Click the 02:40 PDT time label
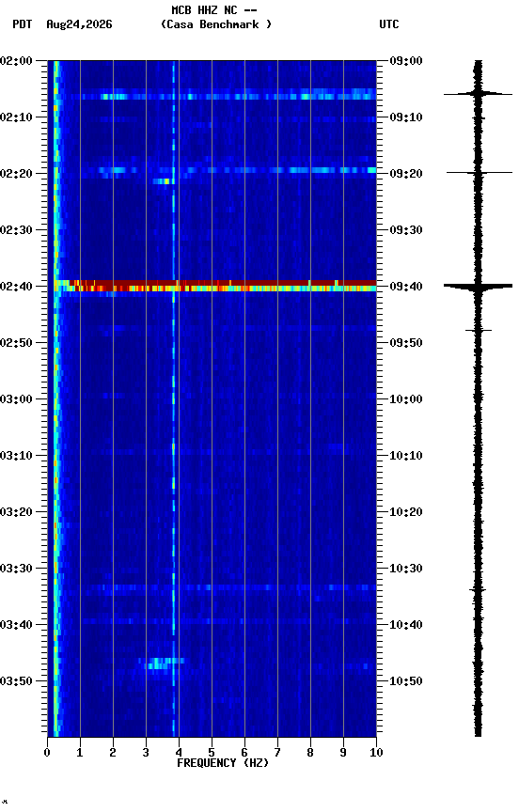The image size is (519, 812). 16,287
